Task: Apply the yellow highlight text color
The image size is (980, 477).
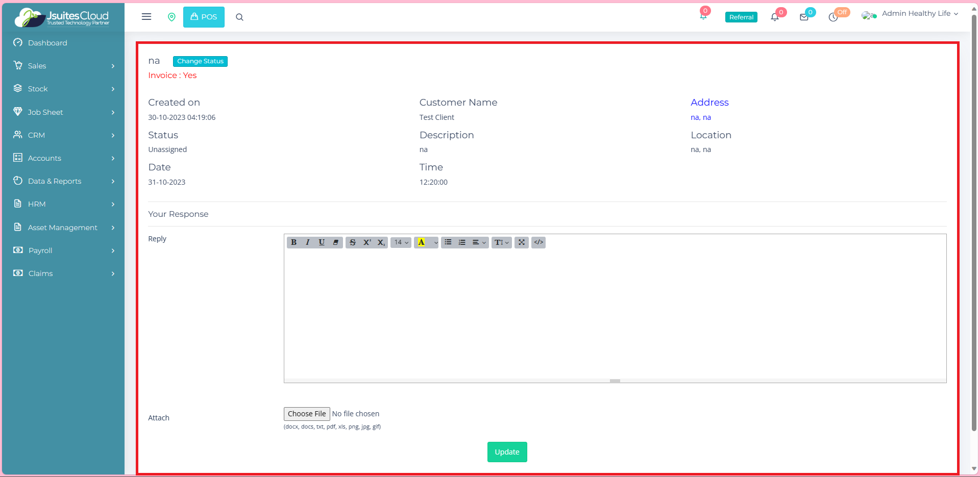Action: click(x=421, y=242)
